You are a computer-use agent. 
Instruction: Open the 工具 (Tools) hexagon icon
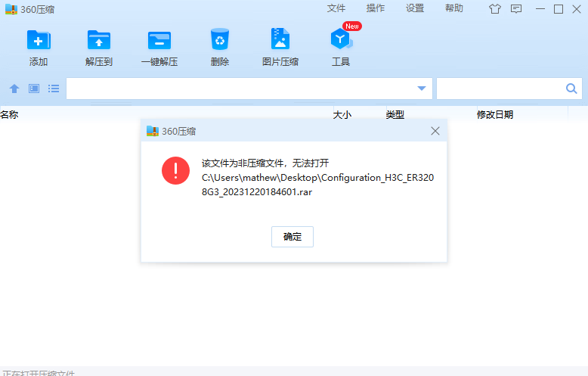tap(341, 39)
